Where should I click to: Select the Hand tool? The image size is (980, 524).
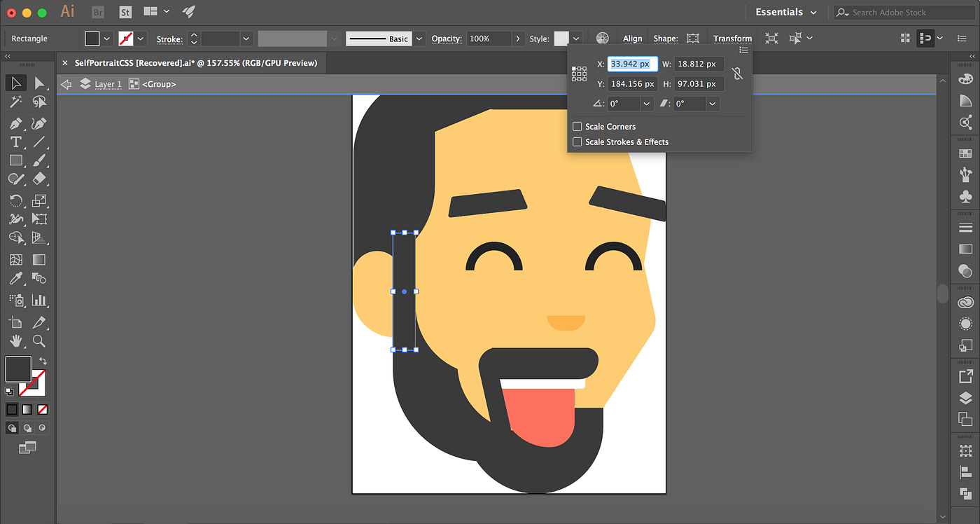(15, 341)
